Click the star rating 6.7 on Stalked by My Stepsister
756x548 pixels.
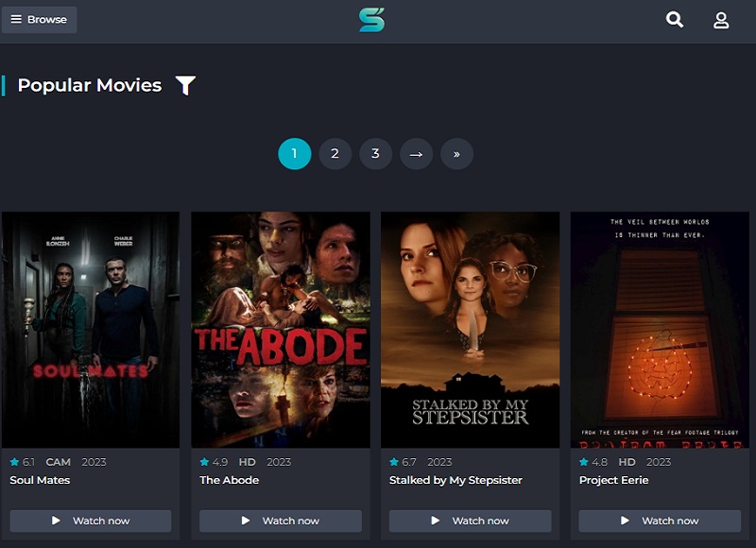pos(404,462)
